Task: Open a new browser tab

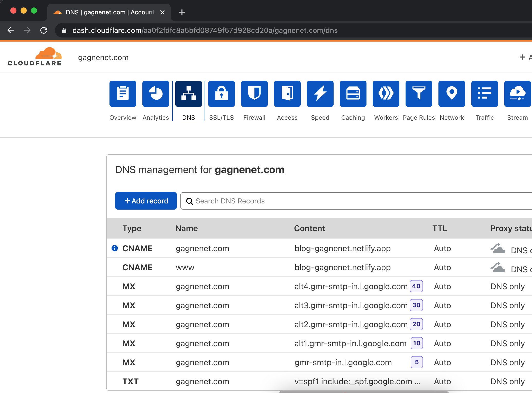Action: coord(182,12)
